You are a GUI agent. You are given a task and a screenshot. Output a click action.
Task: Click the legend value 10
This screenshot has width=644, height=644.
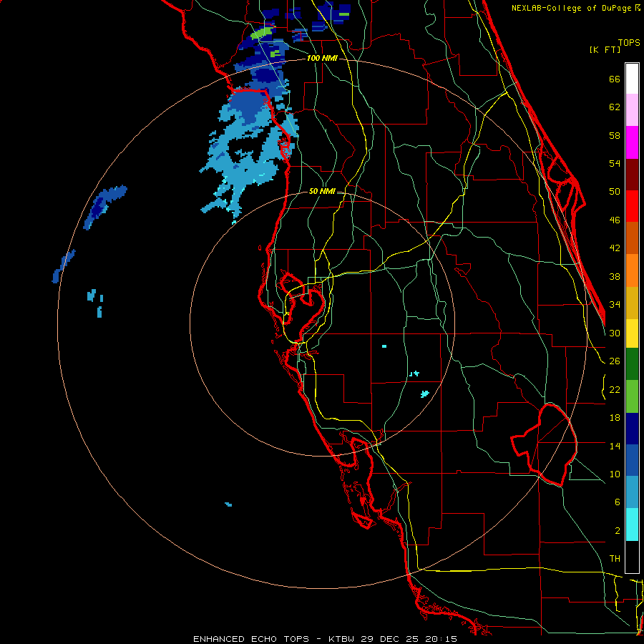pyautogui.click(x=615, y=474)
